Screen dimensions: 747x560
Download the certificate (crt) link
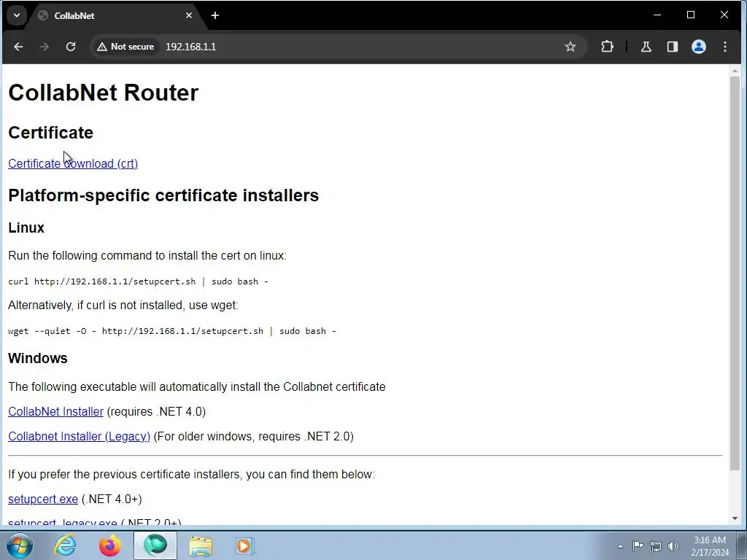[x=73, y=163]
